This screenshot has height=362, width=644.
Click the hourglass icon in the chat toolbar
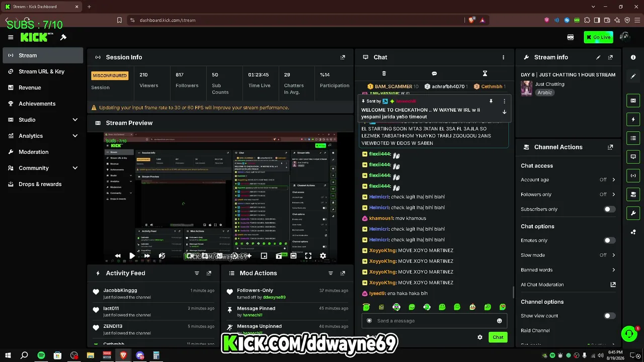point(485,73)
